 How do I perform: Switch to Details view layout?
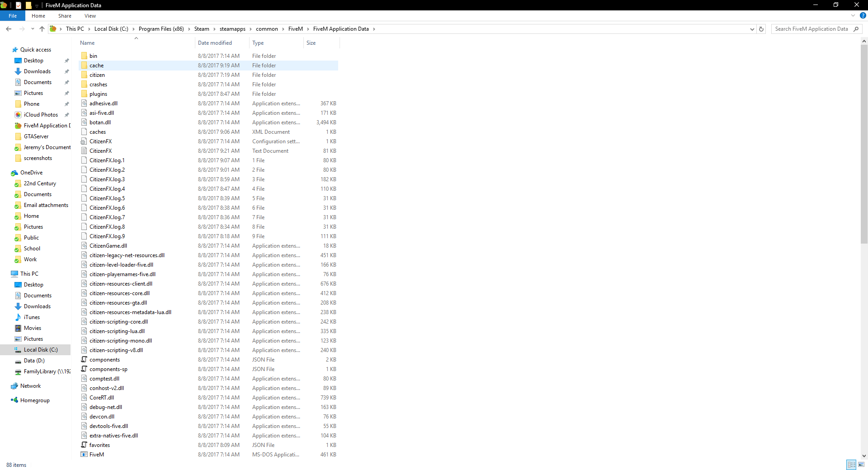coord(852,465)
